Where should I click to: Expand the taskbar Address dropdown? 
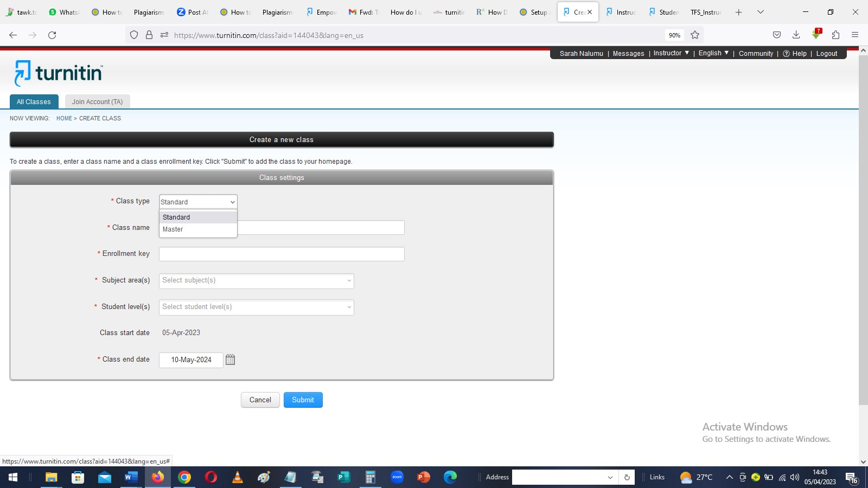(610, 477)
